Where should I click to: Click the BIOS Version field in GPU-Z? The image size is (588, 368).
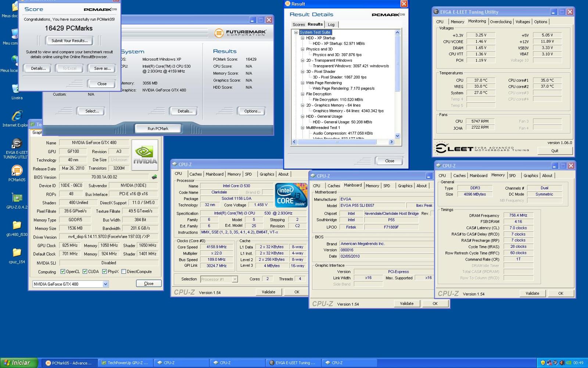click(x=104, y=177)
